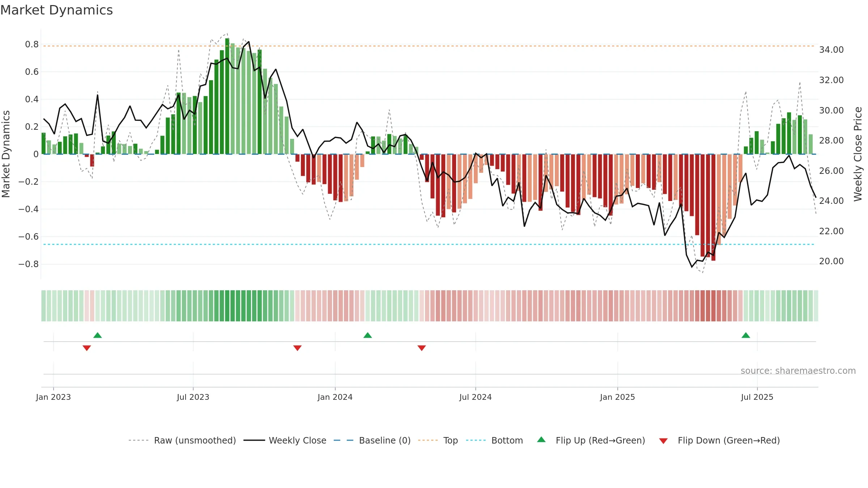868x488 pixels.
Task: Click the Jan 2023 axis label
Action: pyautogui.click(x=54, y=397)
